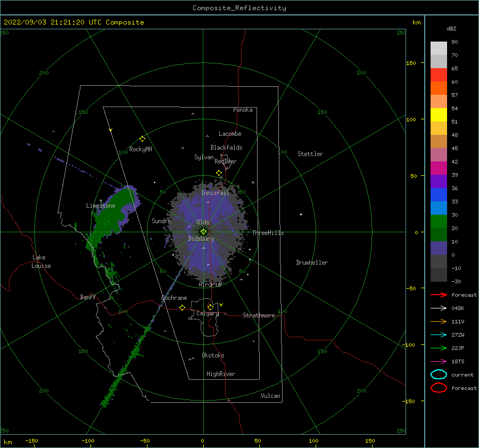Select the yellow 54 dBZ color band
Screen dimensions: 479x448
[439, 115]
